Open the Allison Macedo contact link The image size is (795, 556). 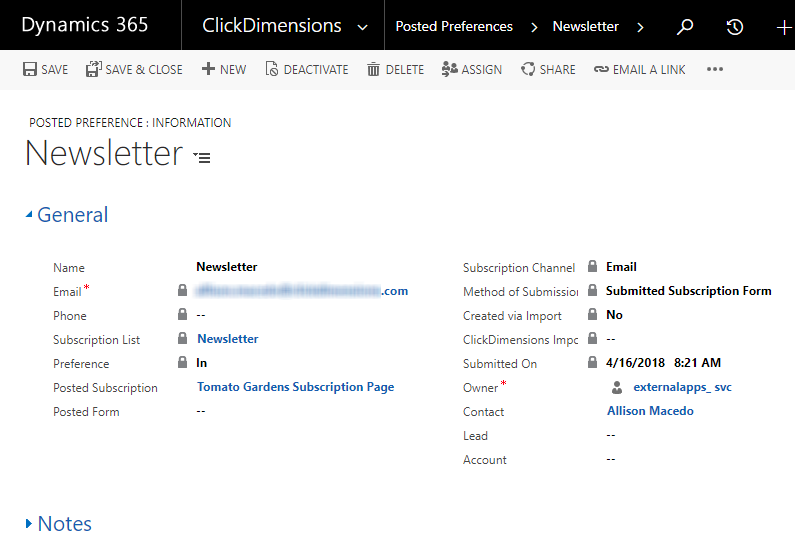tap(650, 411)
